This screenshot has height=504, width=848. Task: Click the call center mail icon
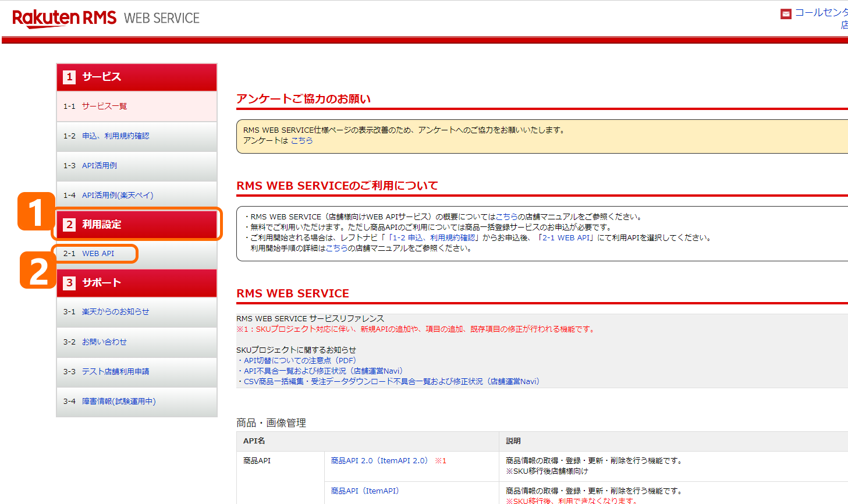point(786,13)
